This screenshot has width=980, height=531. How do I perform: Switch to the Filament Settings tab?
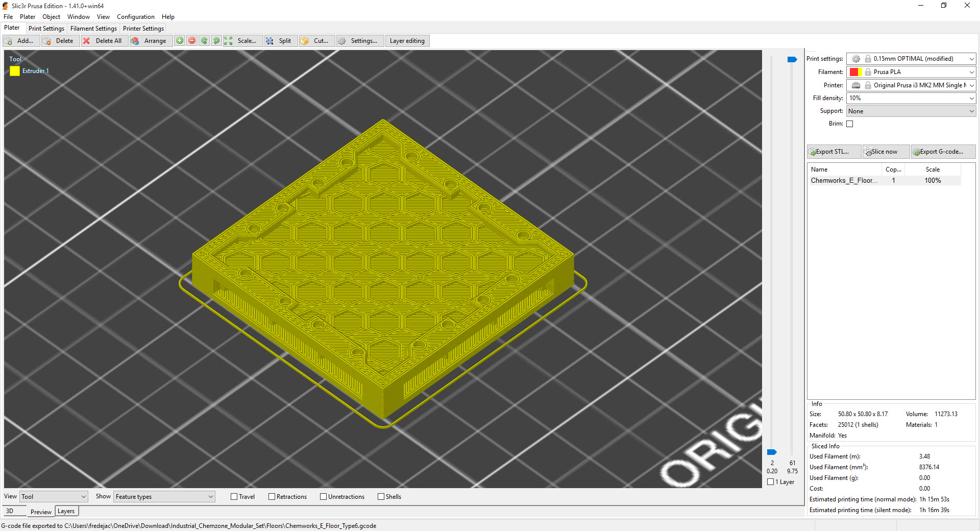(93, 29)
